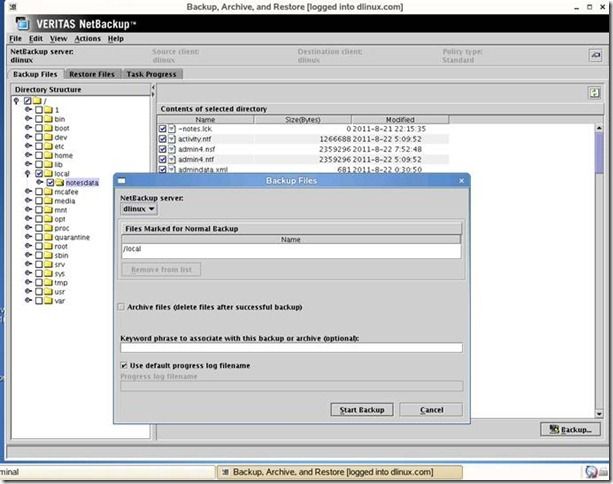
Task: Open the View menu
Action: pos(58,38)
